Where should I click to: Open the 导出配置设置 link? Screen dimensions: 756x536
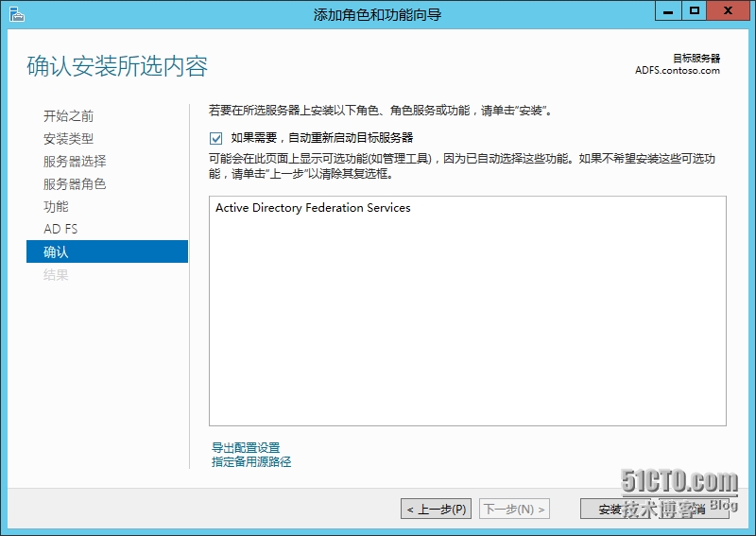pos(246,448)
